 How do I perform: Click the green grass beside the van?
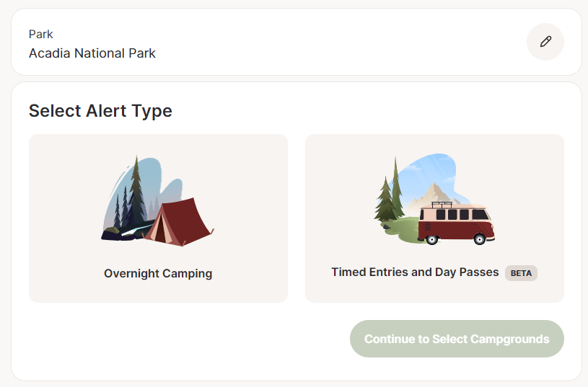(x=402, y=231)
